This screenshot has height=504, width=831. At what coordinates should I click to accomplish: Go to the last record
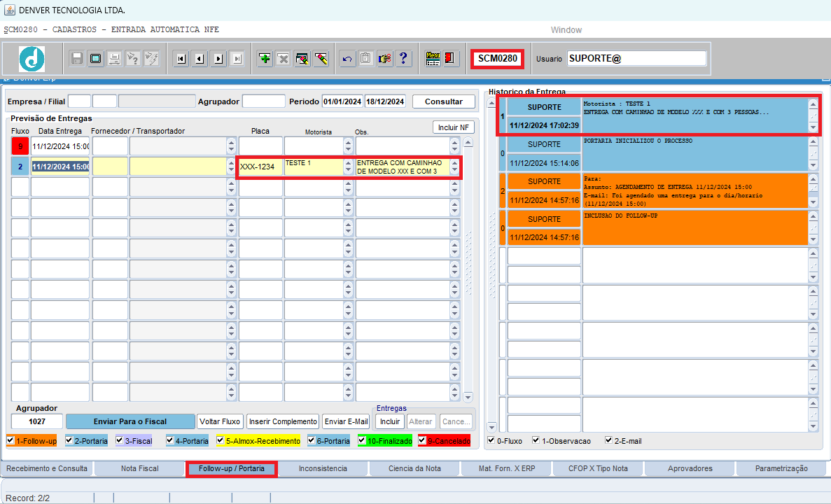point(237,59)
